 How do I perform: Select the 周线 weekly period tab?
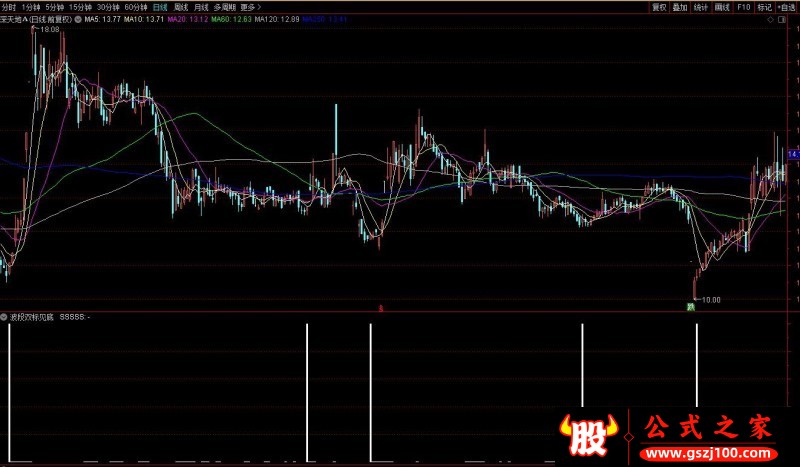[180, 6]
